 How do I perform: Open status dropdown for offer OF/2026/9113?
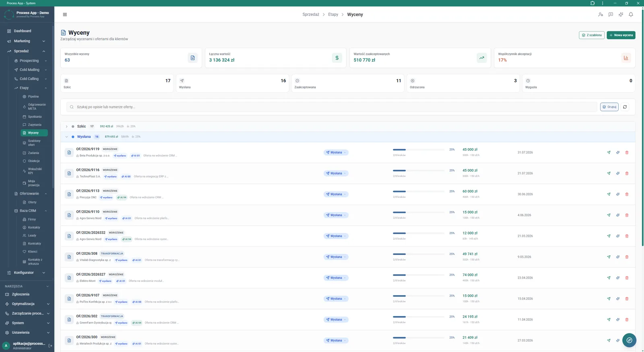[336, 195]
